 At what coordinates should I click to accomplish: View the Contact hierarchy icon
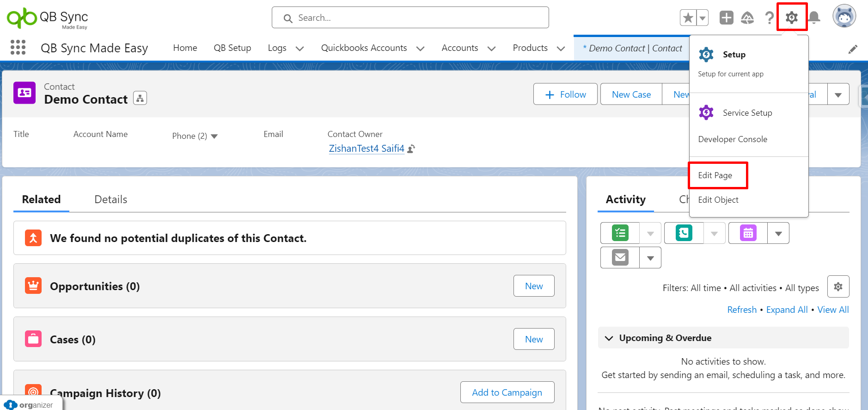(x=140, y=98)
